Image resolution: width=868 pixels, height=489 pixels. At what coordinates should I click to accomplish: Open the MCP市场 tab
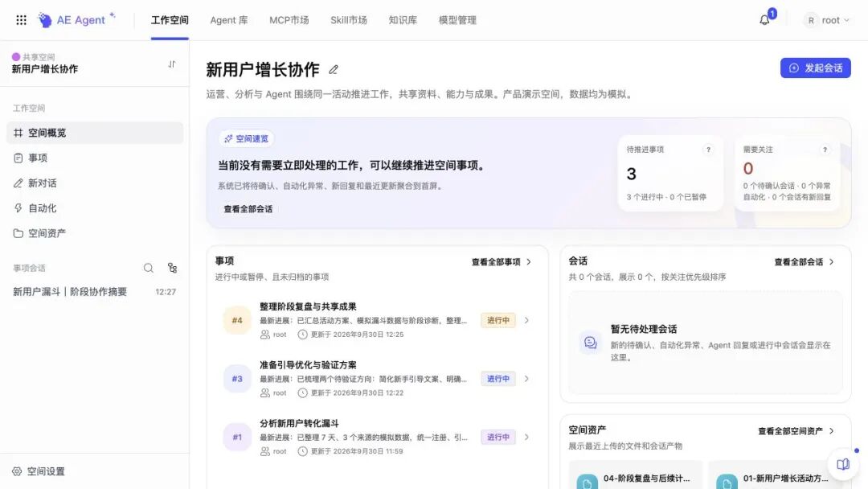[x=289, y=20]
